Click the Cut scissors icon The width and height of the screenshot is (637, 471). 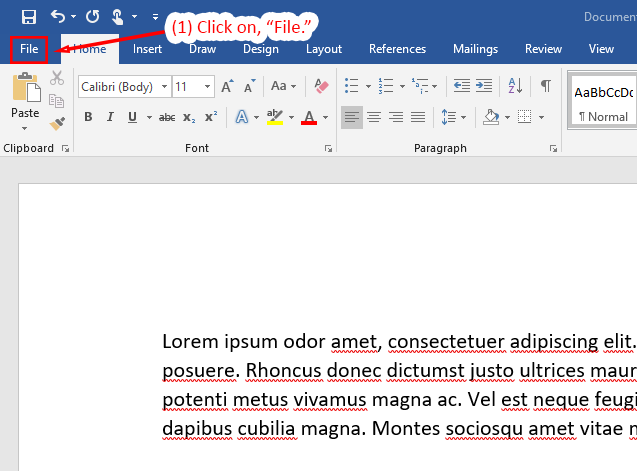[57, 78]
